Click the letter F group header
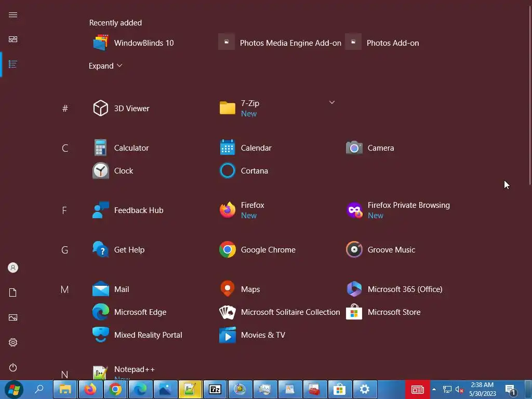This screenshot has width=532, height=399. 64,210
